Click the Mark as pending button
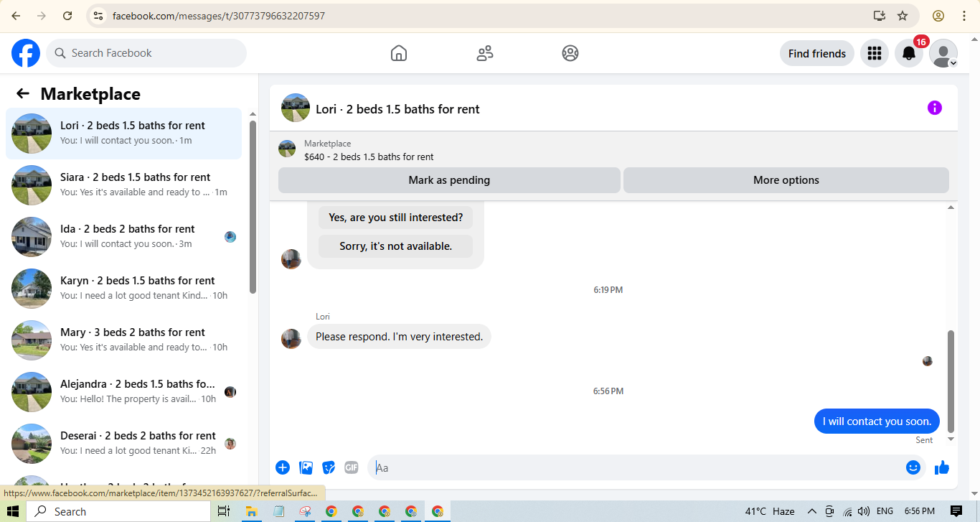 pyautogui.click(x=449, y=180)
